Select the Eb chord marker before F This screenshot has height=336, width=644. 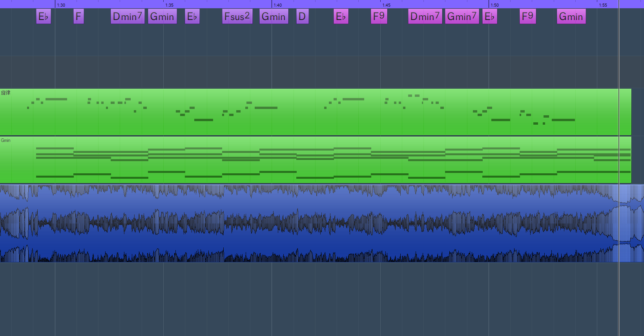[44, 16]
